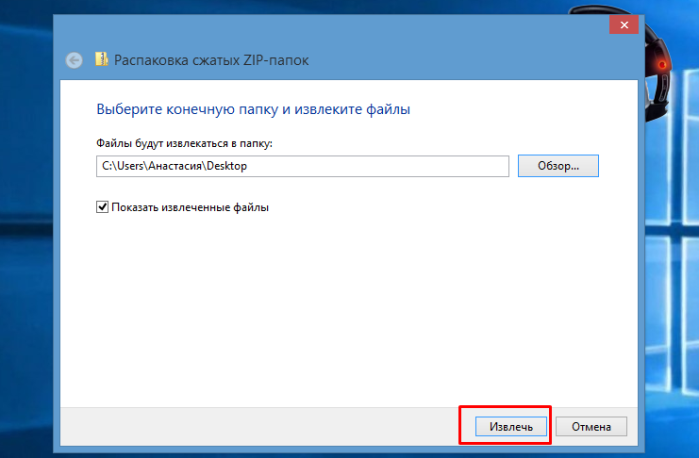Click the "Показать извлеченные файлы" label text

pyautogui.click(x=190, y=207)
